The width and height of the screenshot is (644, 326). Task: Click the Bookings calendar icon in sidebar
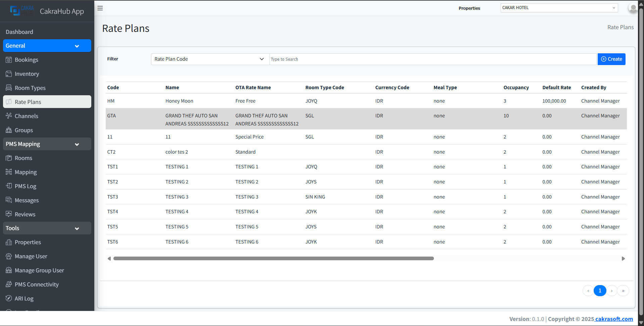(9, 60)
